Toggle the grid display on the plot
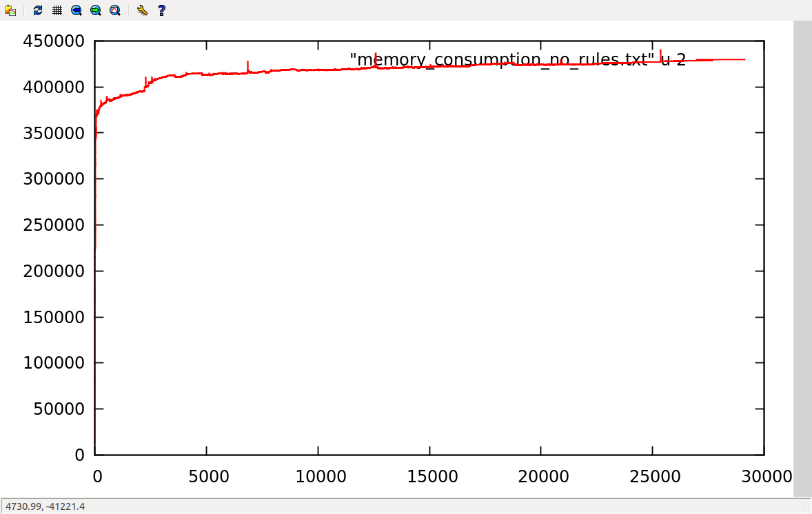The image size is (812, 514). pyautogui.click(x=57, y=10)
